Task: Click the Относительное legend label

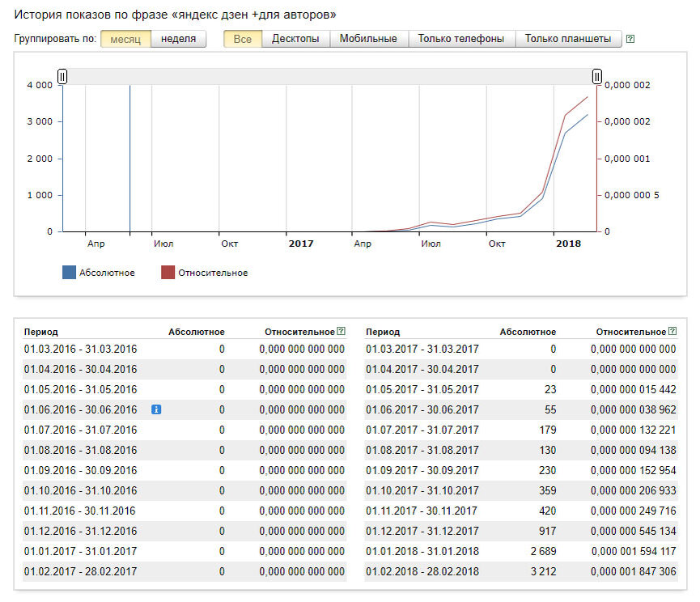Action: tap(213, 273)
